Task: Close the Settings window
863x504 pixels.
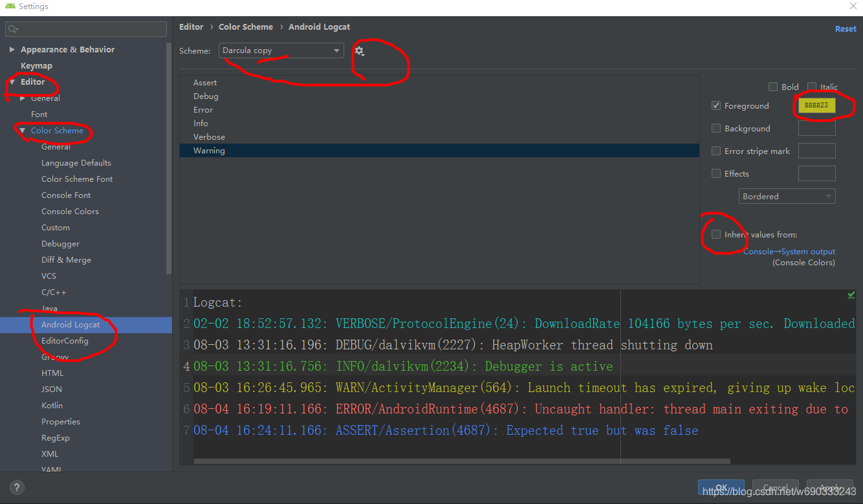Action: [x=852, y=6]
